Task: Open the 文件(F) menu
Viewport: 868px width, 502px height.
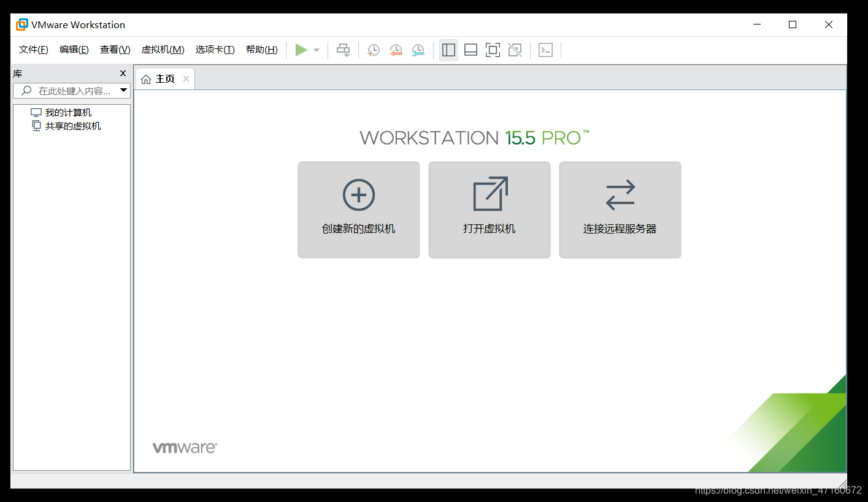Action: tap(34, 50)
